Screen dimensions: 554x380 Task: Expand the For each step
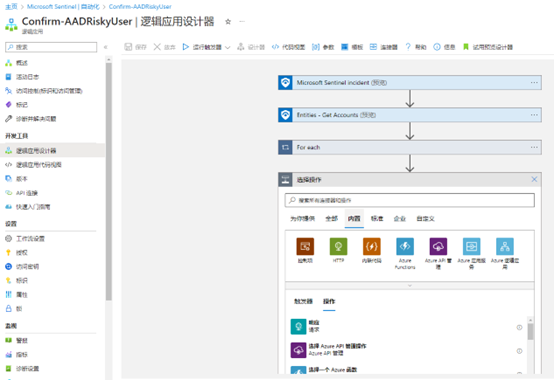click(410, 147)
